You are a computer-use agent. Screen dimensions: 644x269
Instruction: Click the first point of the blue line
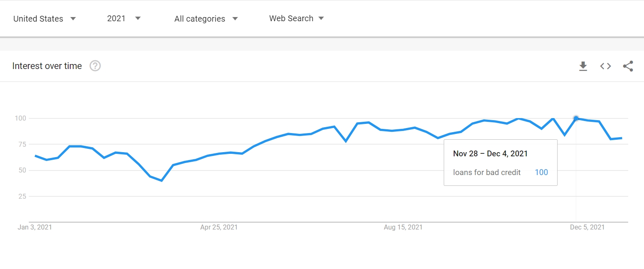35,156
